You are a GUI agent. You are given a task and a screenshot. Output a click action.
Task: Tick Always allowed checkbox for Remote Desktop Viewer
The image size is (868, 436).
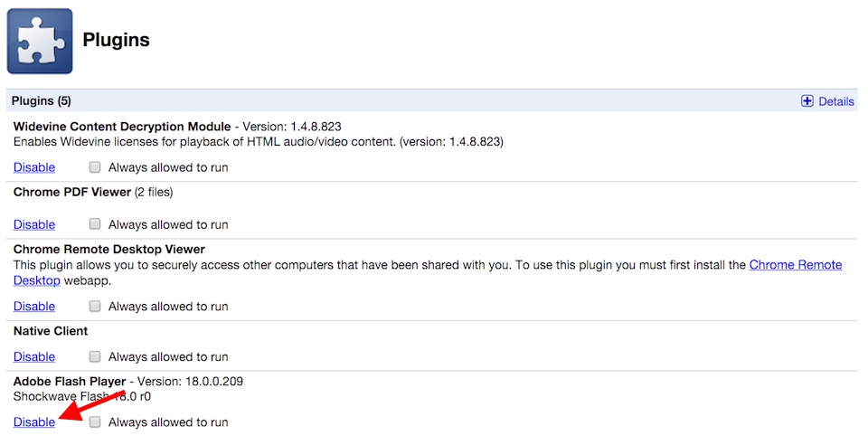[95, 307]
